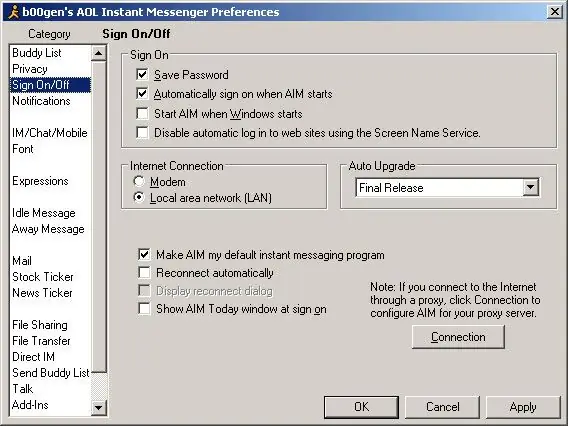Select File Transfer in category list
The height and width of the screenshot is (426, 568).
(x=41, y=341)
